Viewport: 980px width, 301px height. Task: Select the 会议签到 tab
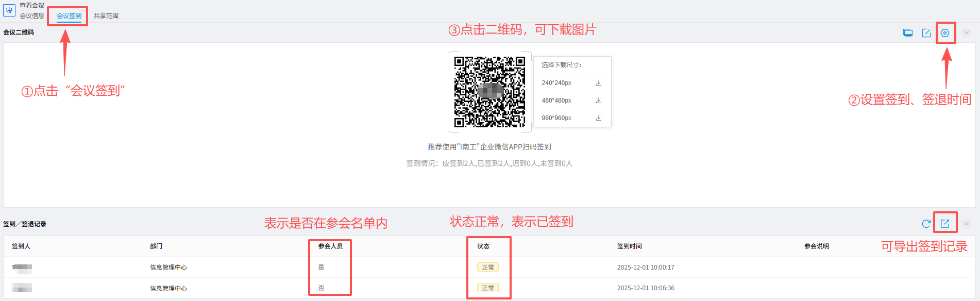point(69,16)
